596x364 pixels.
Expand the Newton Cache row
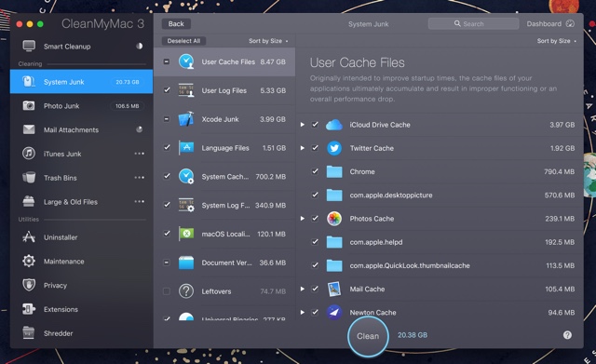302,312
